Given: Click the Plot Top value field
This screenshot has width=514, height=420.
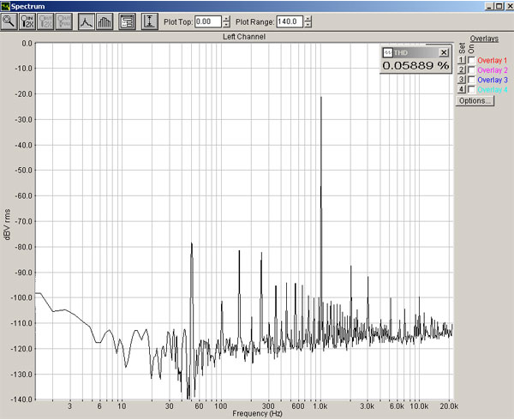Looking at the screenshot, I should tap(206, 21).
